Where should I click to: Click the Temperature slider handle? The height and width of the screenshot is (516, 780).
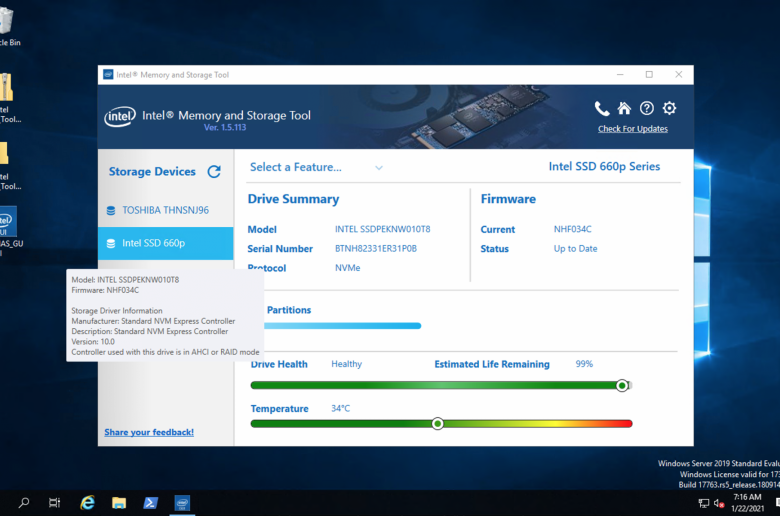click(x=438, y=424)
